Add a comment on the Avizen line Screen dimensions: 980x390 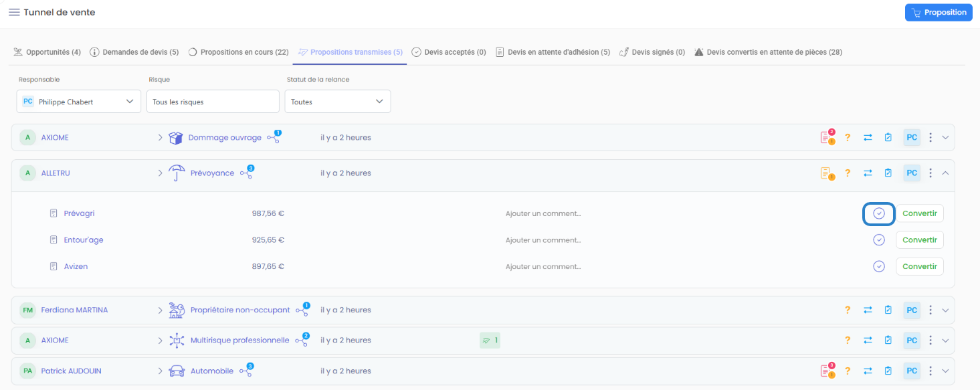[543, 267]
